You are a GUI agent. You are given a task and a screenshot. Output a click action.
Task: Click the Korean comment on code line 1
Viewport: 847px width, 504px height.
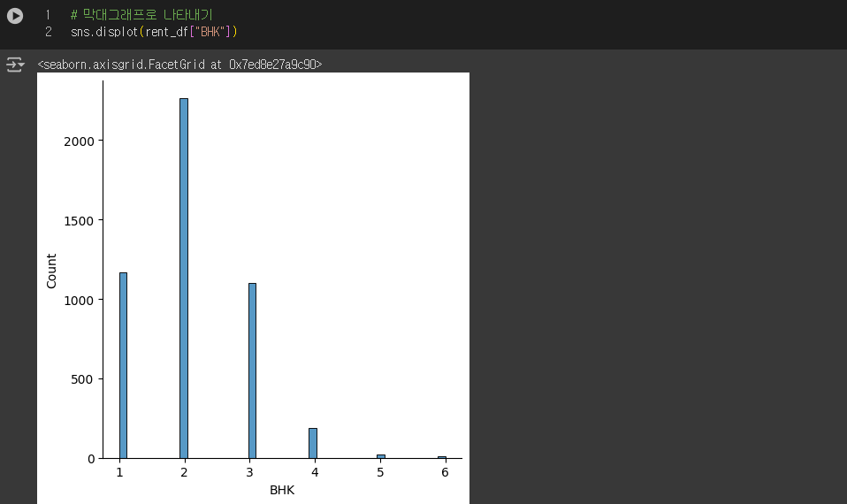(x=142, y=14)
